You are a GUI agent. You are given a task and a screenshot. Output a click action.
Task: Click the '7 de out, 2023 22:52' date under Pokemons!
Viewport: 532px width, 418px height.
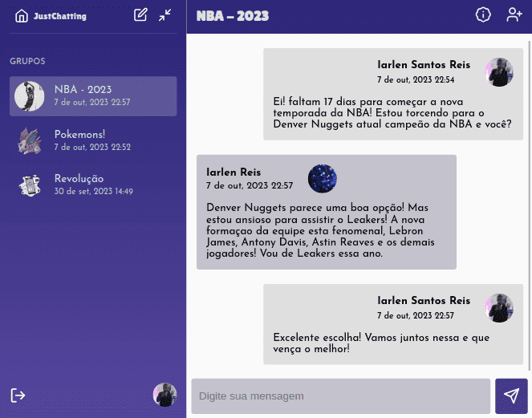(92, 147)
